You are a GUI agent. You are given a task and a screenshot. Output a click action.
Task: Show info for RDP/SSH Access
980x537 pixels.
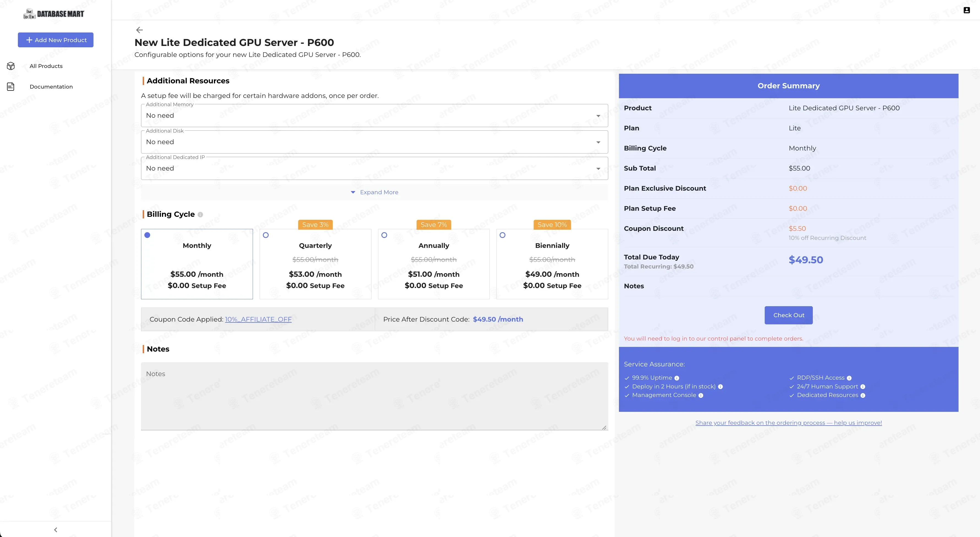[x=849, y=378]
